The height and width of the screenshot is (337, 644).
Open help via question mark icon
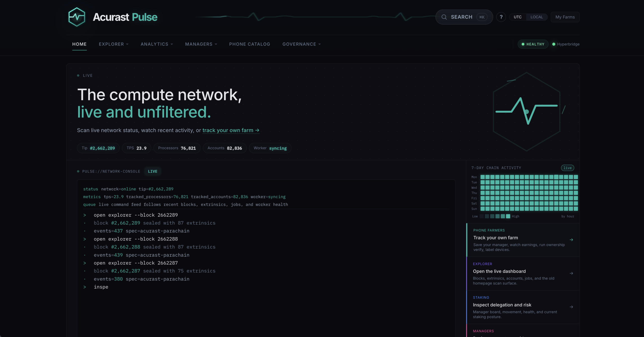[501, 17]
